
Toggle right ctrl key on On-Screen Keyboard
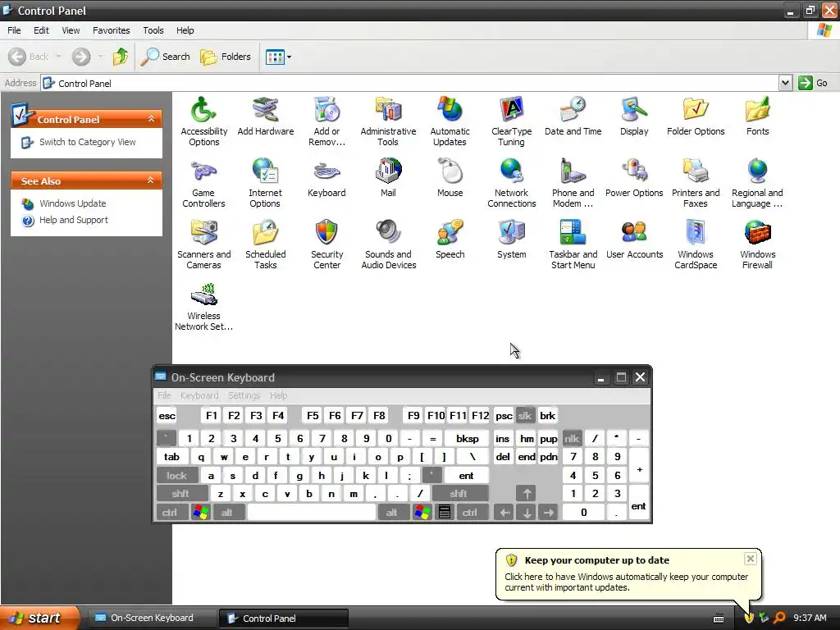472,512
